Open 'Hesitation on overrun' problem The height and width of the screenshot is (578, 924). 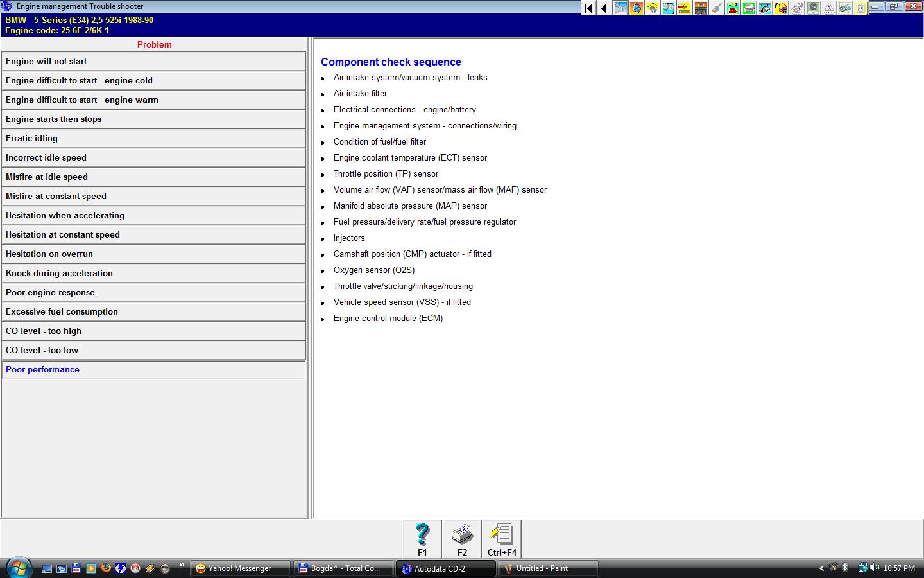153,254
